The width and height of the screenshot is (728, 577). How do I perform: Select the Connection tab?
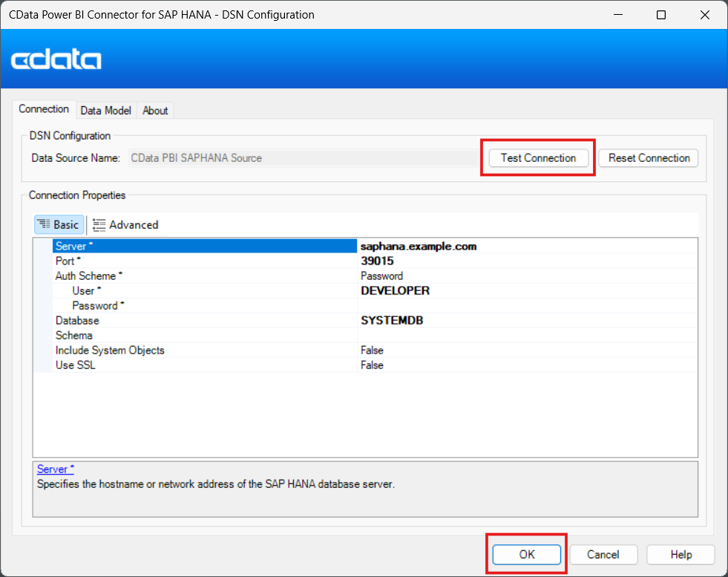[x=44, y=109]
